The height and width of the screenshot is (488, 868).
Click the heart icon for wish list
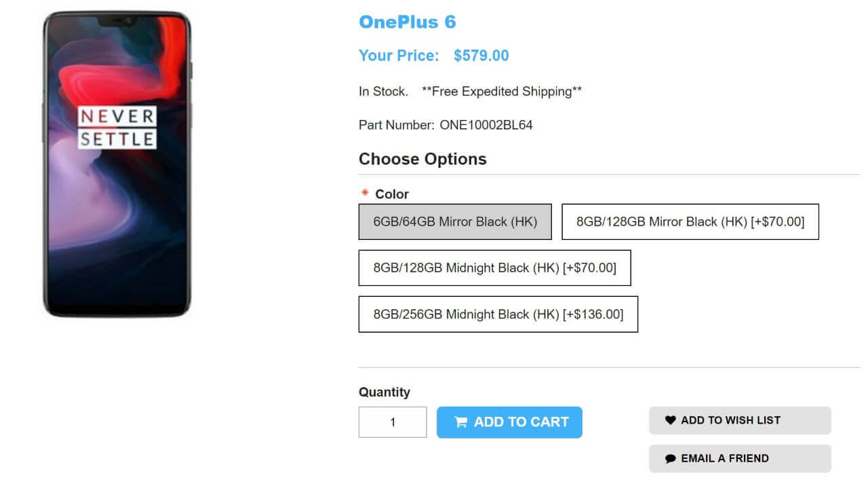click(670, 420)
